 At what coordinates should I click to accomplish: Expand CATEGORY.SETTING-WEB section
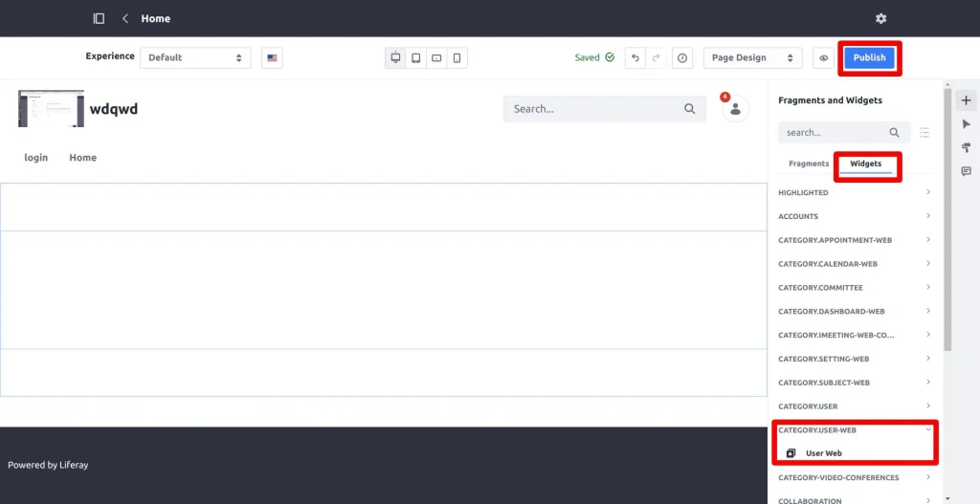(855, 359)
